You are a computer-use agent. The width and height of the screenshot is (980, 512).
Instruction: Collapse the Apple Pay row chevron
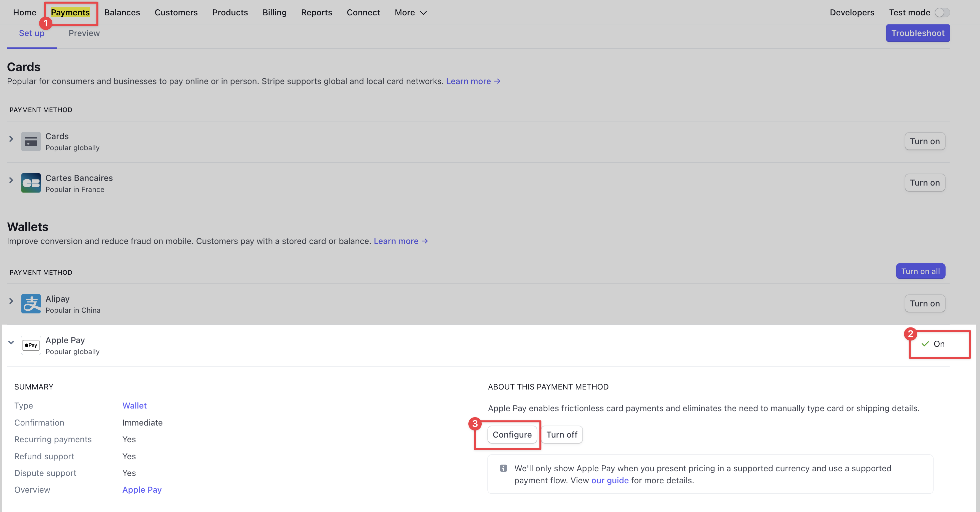coord(11,342)
